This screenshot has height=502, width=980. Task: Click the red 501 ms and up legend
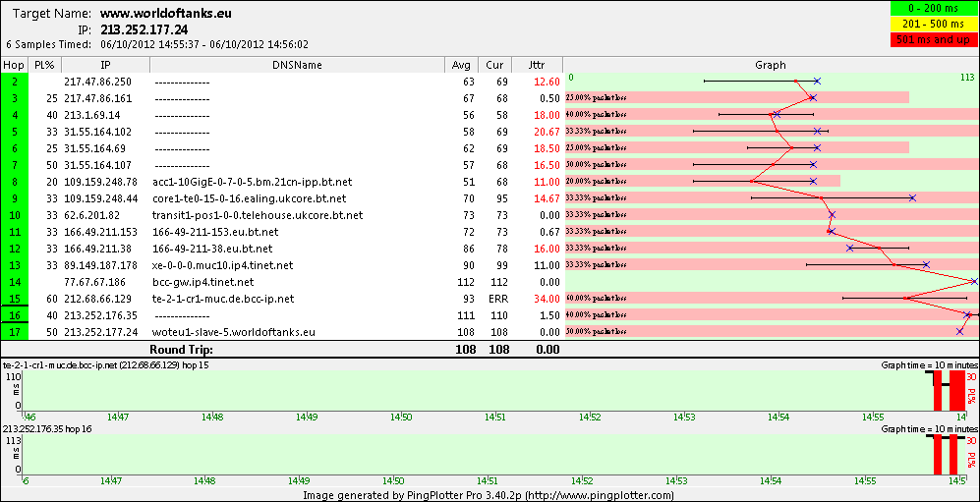click(934, 40)
